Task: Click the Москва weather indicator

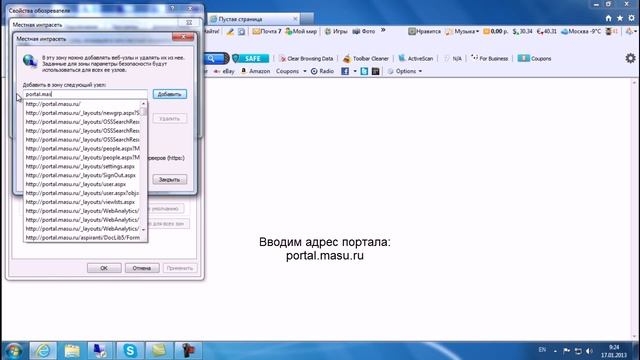Action: 581,31
